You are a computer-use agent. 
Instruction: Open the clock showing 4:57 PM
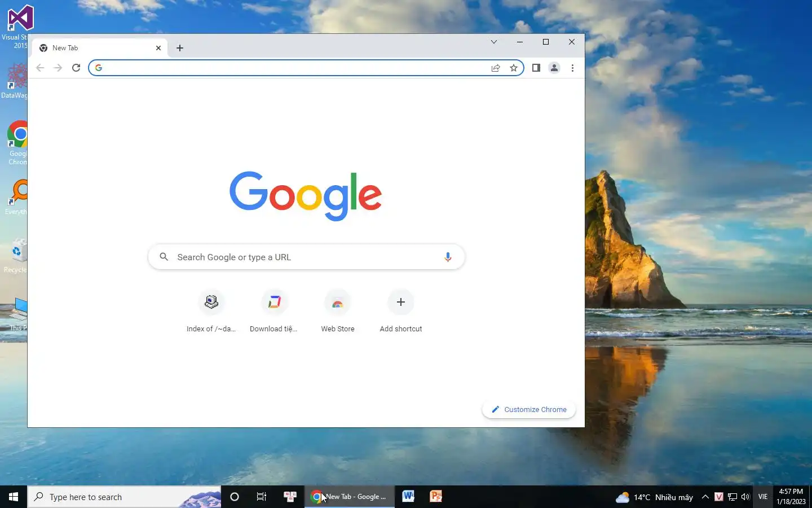[x=791, y=497]
